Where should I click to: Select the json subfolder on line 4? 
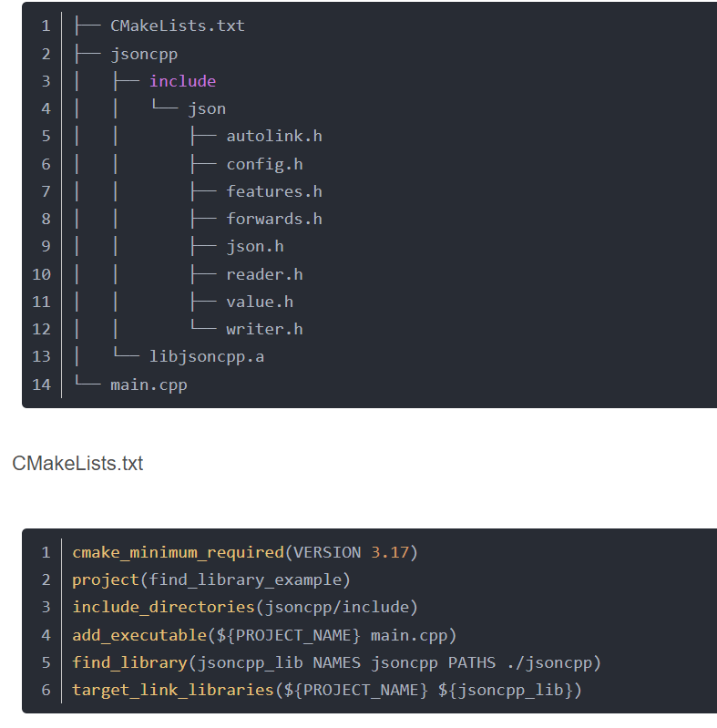[207, 108]
